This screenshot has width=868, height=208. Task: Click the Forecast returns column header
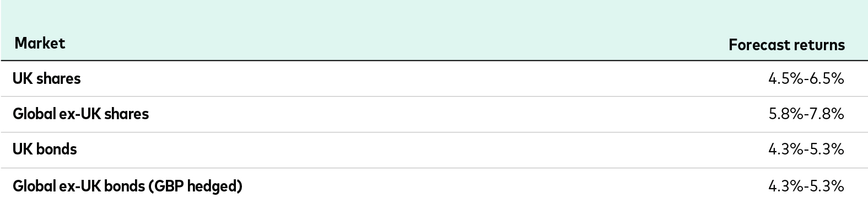pyautogui.click(x=786, y=45)
